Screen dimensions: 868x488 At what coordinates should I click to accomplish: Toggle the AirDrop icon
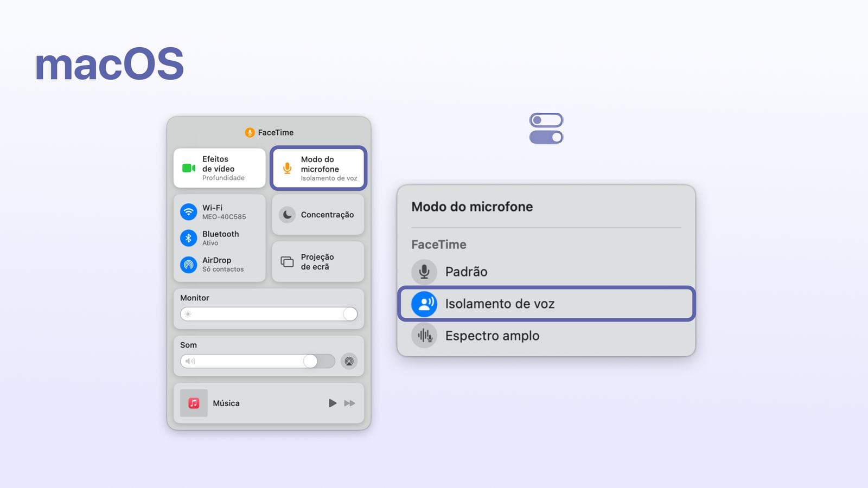point(188,265)
